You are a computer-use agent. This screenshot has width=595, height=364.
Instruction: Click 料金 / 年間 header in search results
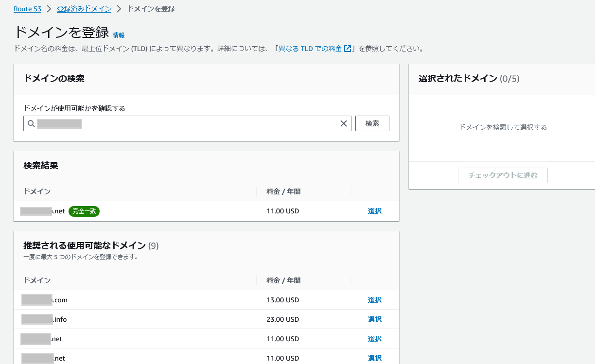283,191
